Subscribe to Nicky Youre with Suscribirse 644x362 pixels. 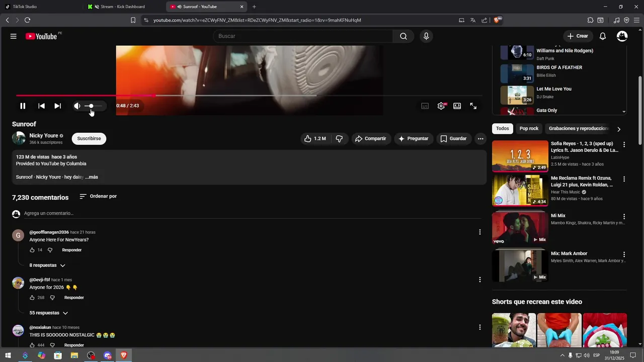89,139
